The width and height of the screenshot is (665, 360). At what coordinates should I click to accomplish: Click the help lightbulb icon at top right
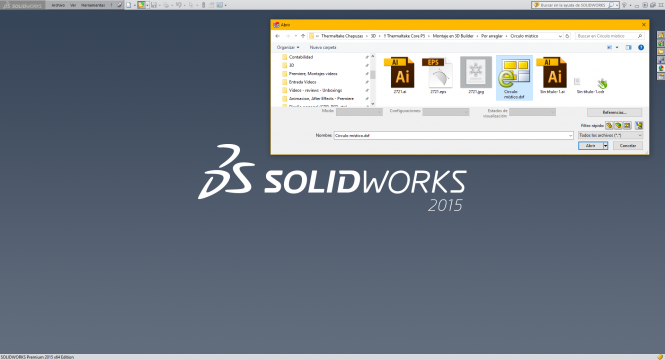tap(624, 5)
